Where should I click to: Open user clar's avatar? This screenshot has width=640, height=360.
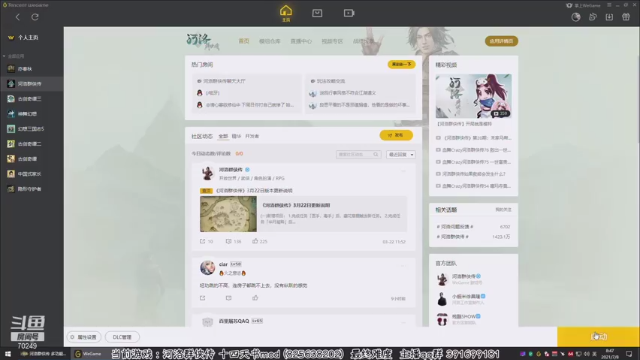coord(207,268)
